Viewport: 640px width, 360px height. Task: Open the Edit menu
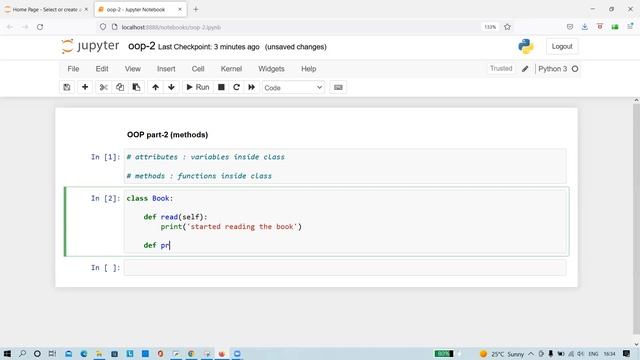pyautogui.click(x=102, y=69)
